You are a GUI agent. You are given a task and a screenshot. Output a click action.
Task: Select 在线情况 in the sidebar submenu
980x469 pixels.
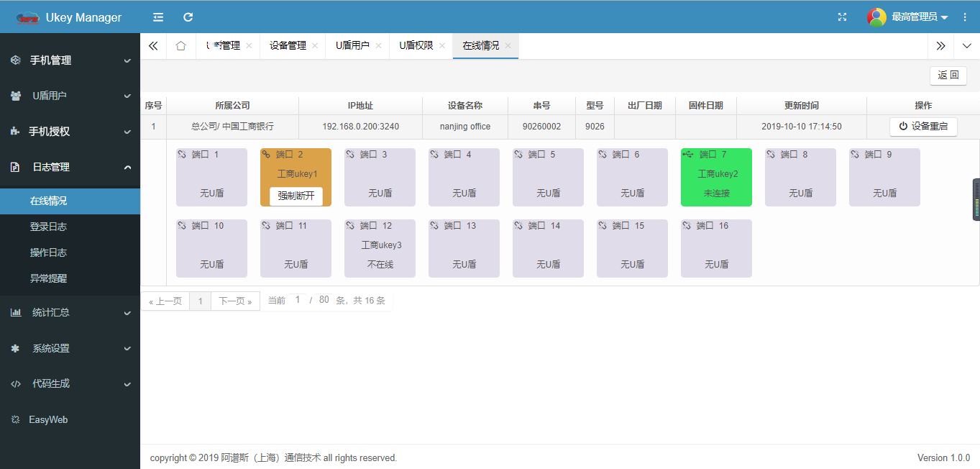point(70,201)
